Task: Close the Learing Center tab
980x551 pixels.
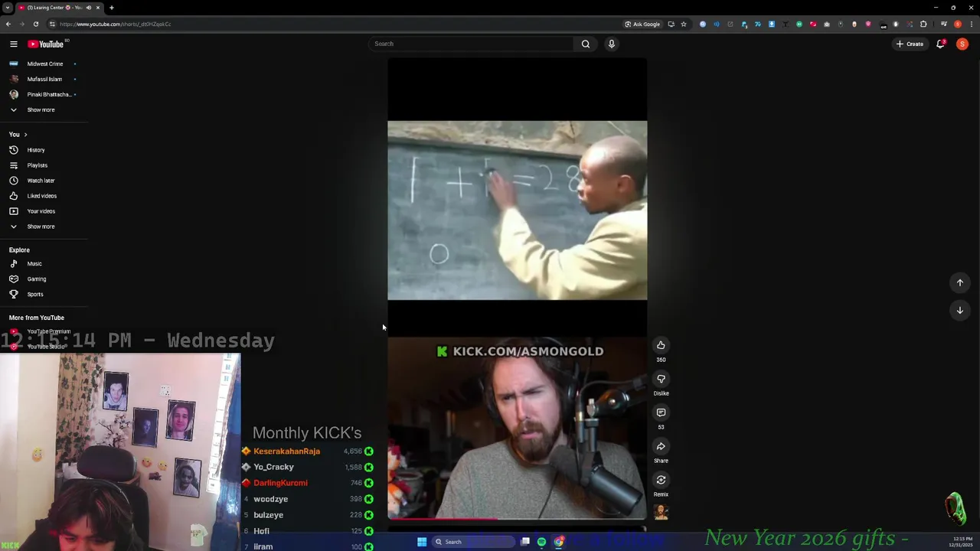Action: [x=97, y=8]
